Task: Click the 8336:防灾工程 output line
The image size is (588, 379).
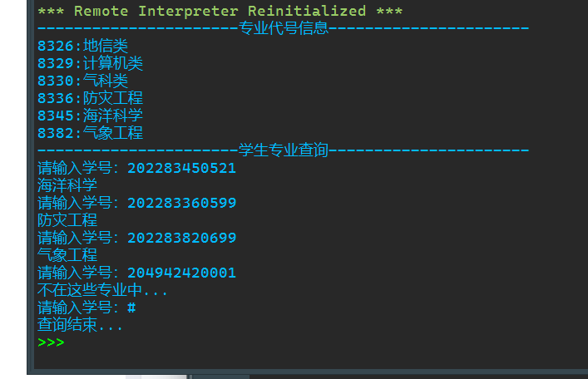Action: (x=90, y=98)
